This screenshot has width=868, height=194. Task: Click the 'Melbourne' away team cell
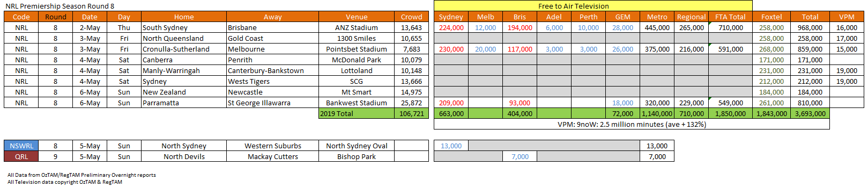click(x=273, y=49)
